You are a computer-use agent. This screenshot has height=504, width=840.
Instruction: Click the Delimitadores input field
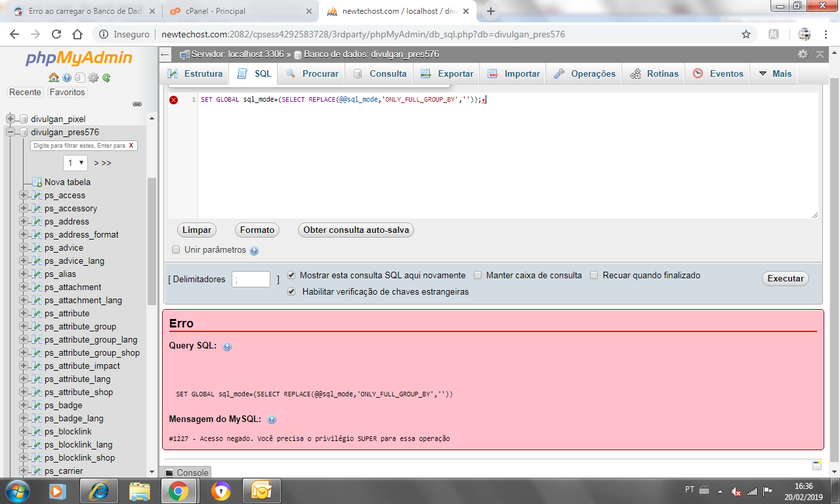pyautogui.click(x=251, y=279)
